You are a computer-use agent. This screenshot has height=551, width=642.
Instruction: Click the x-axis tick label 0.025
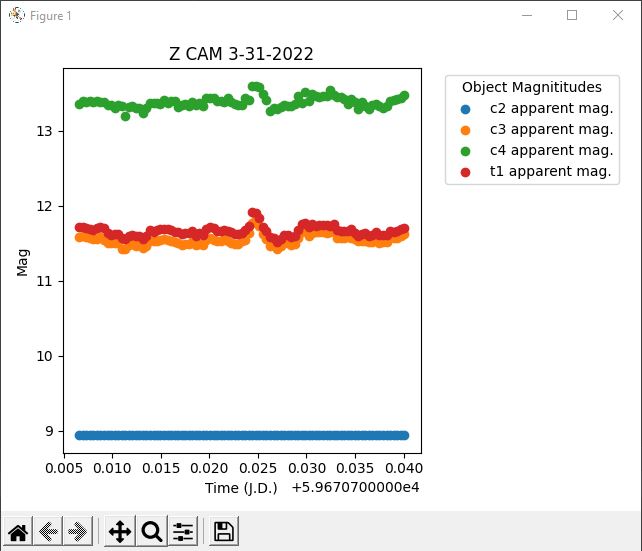258,468
